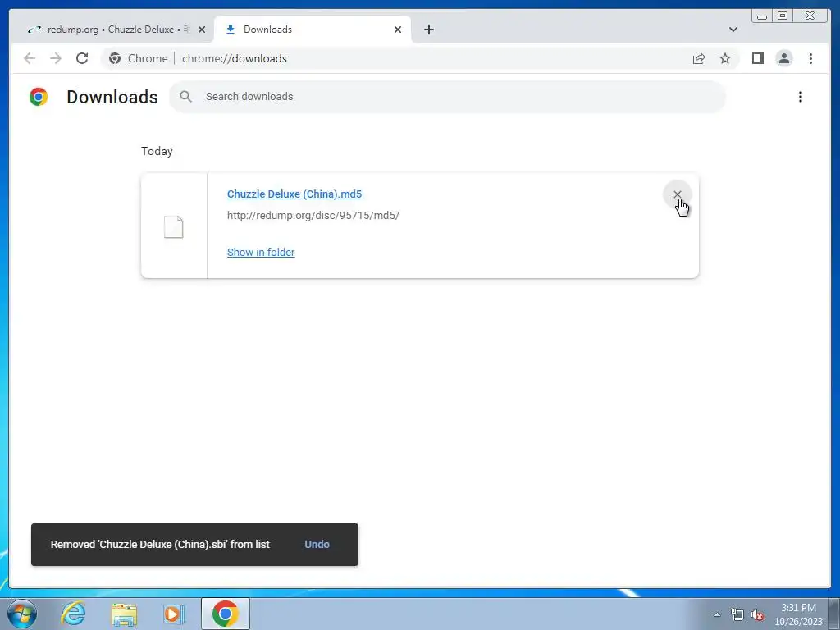This screenshot has height=630, width=840.
Task: Click Undo in the removal toast
Action: tap(317, 545)
